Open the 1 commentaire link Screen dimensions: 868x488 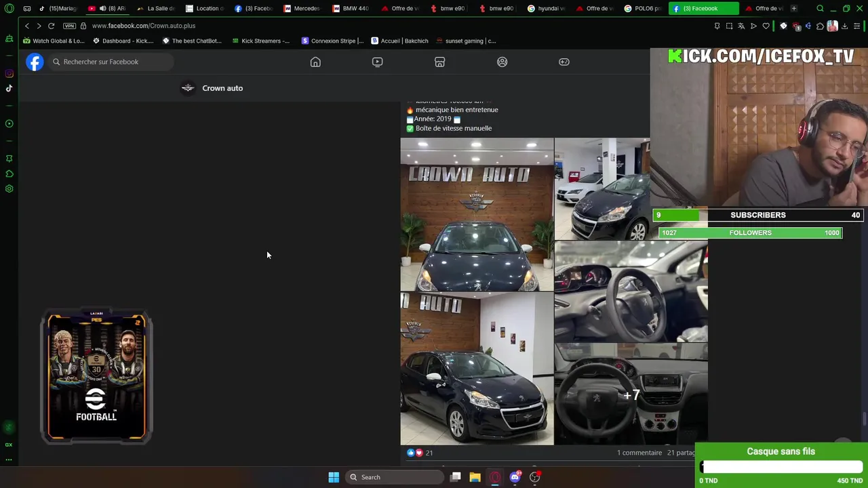[639, 453]
